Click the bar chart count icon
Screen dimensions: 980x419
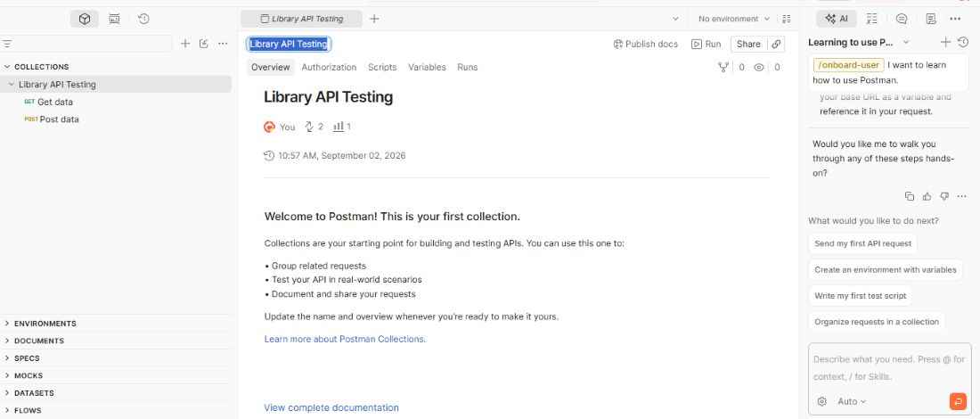point(339,127)
